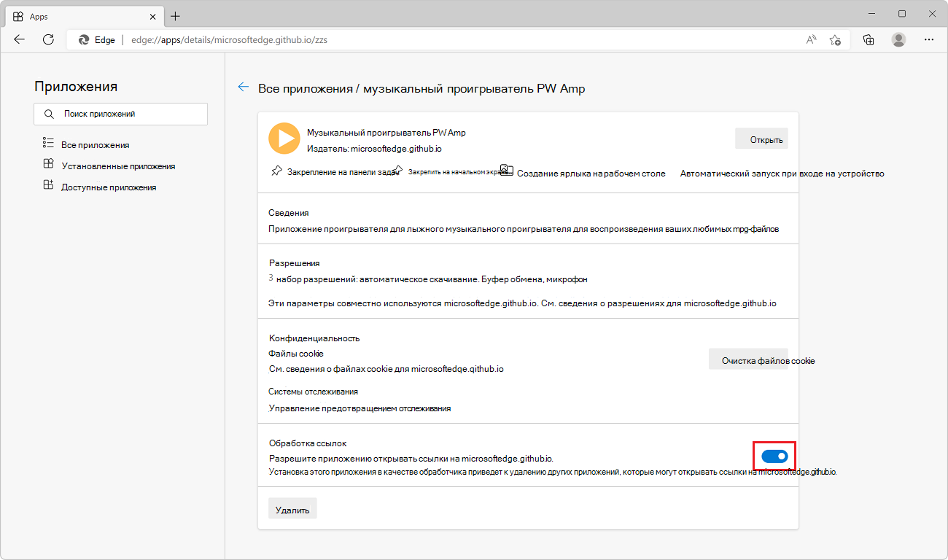This screenshot has height=560, width=948.
Task: Click Автоматический запуск при входе на устройство
Action: point(782,174)
